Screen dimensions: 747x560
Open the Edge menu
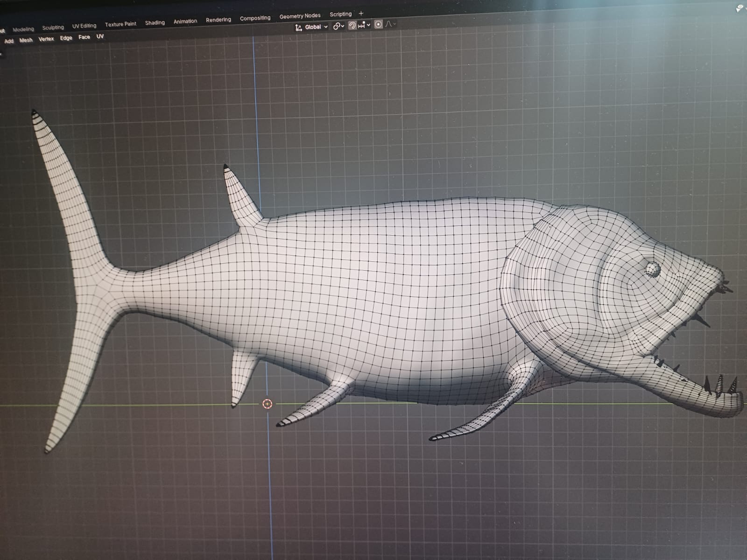[66, 38]
